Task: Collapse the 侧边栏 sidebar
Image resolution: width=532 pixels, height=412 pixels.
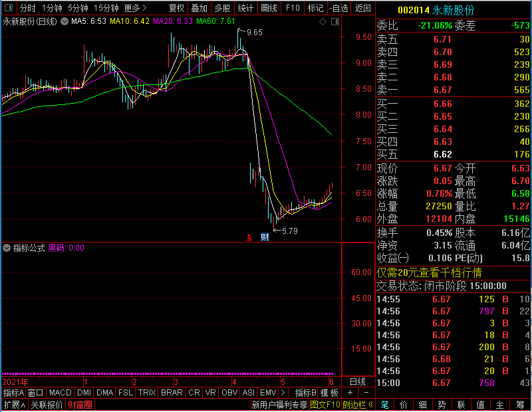Action: 358,405
